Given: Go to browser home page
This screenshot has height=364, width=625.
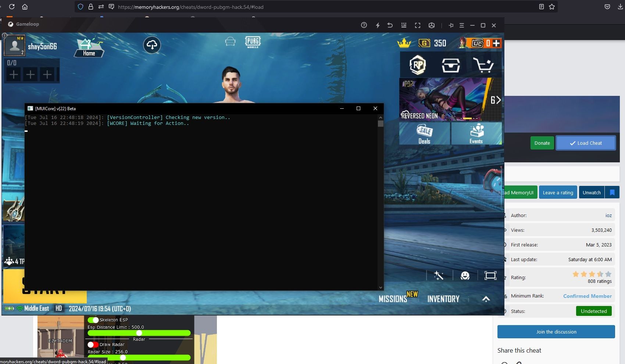Looking at the screenshot, I should coord(25,7).
